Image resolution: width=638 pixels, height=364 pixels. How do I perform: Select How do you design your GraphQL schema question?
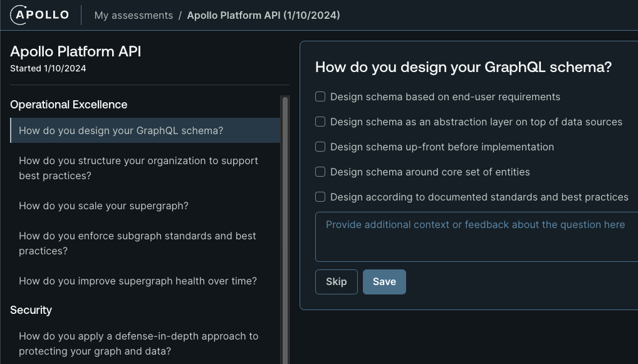click(145, 130)
